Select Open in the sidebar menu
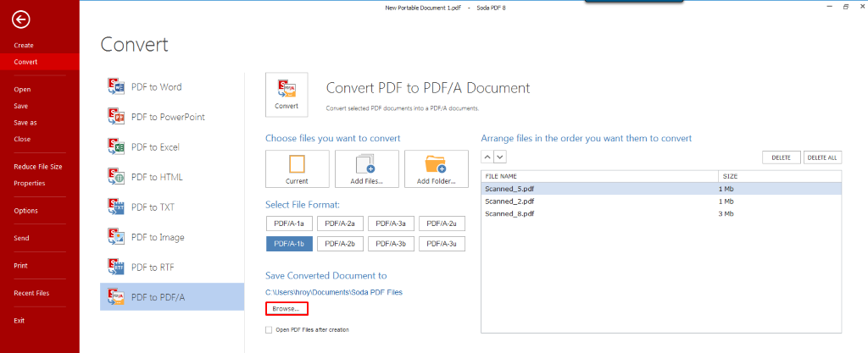868x353 pixels. 22,90
